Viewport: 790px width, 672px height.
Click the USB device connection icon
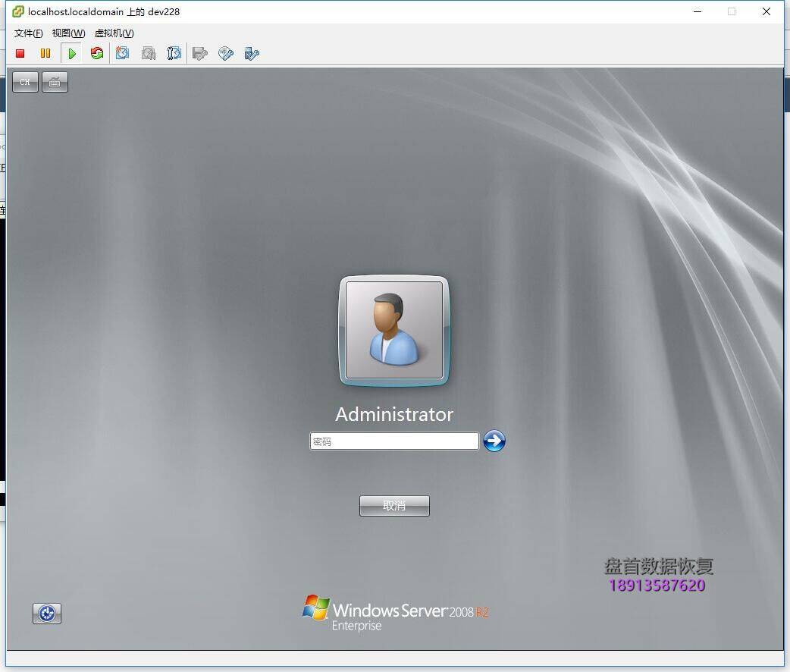[252, 53]
